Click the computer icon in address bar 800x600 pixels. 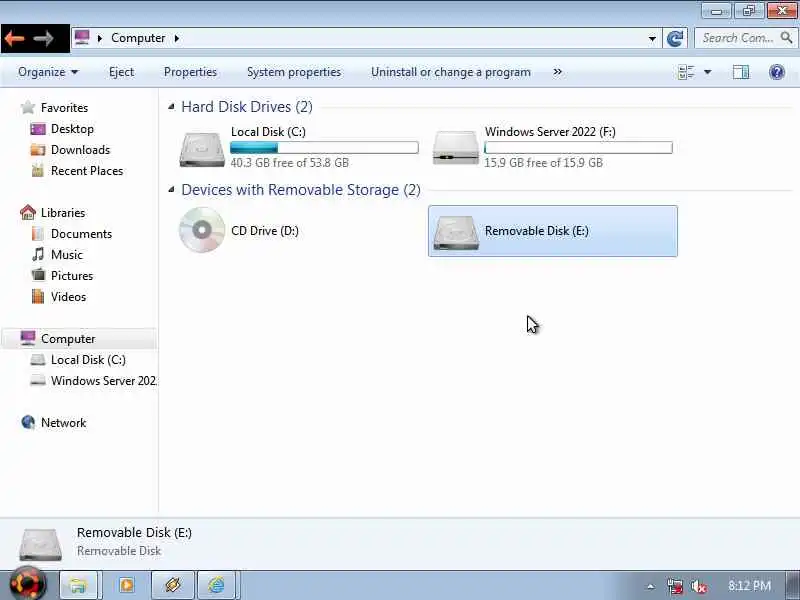pos(82,38)
